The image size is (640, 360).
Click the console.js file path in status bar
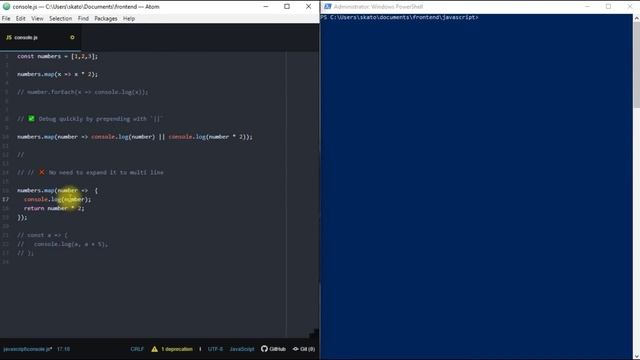[x=27, y=349]
